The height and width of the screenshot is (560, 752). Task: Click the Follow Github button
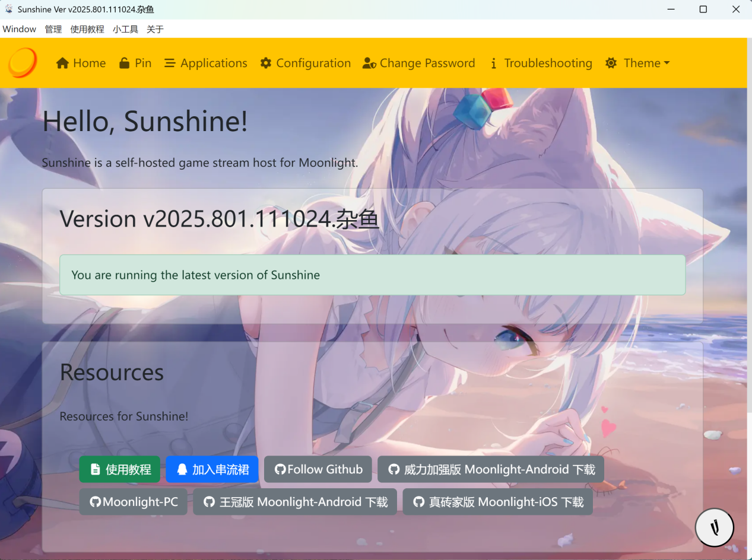pyautogui.click(x=318, y=469)
